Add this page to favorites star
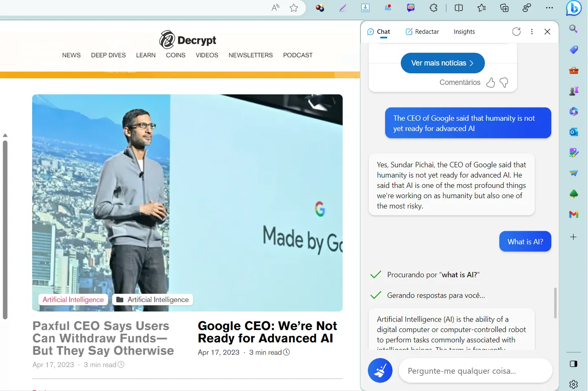Viewport: 588px width, 391px height. coord(294,8)
